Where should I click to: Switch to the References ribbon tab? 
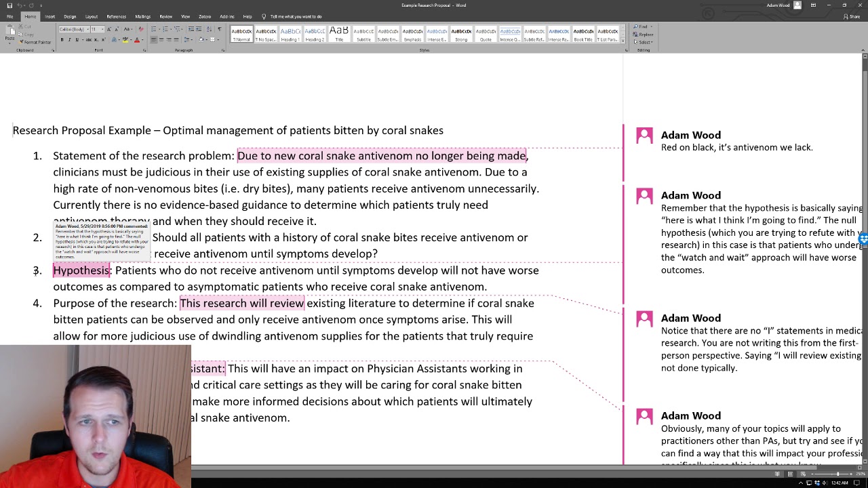click(116, 16)
